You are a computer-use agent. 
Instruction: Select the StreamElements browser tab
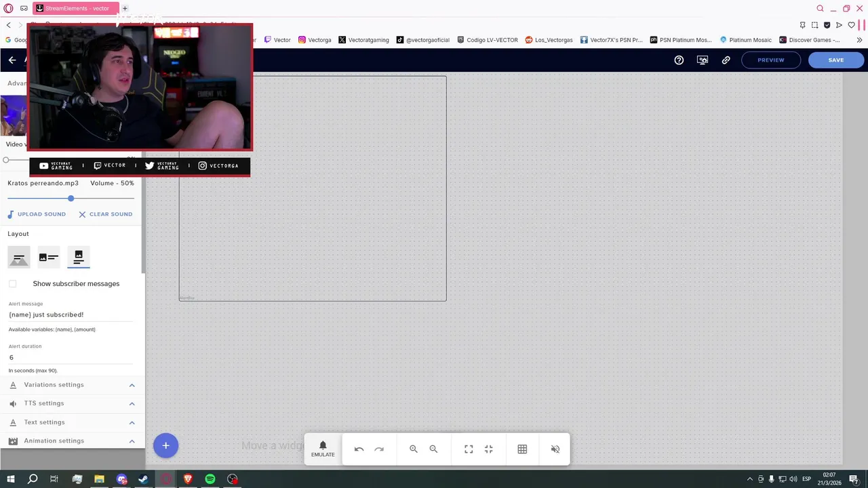(76, 8)
